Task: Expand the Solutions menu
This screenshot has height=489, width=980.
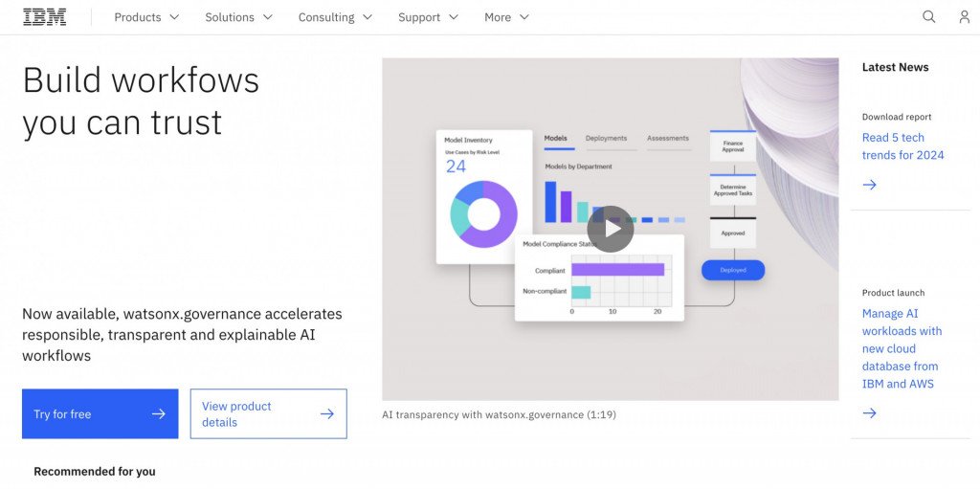Action: coord(238,17)
